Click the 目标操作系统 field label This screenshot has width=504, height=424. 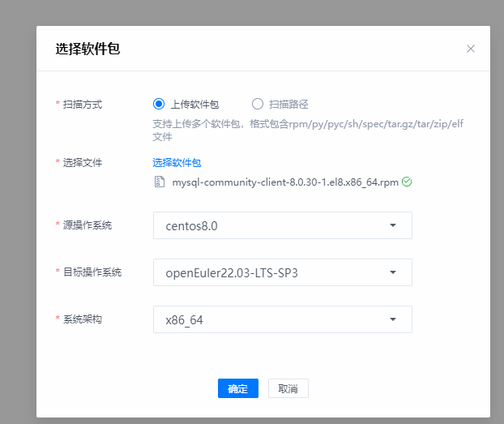click(x=92, y=272)
